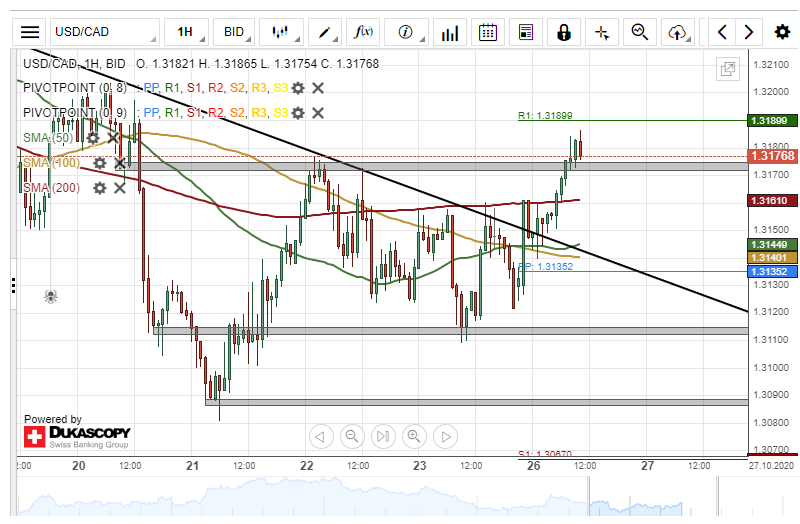Open the chart settings gear
800x524 pixels.
click(782, 32)
